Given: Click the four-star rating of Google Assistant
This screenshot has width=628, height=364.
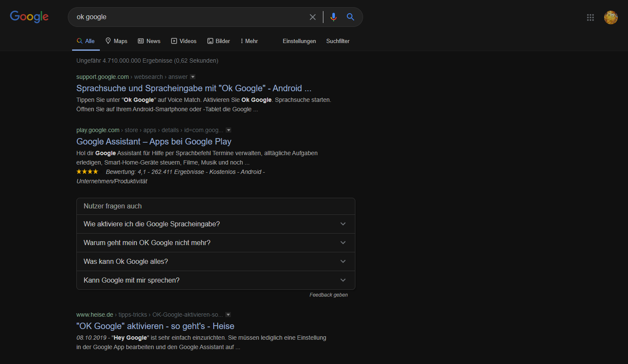Looking at the screenshot, I should tap(87, 172).
